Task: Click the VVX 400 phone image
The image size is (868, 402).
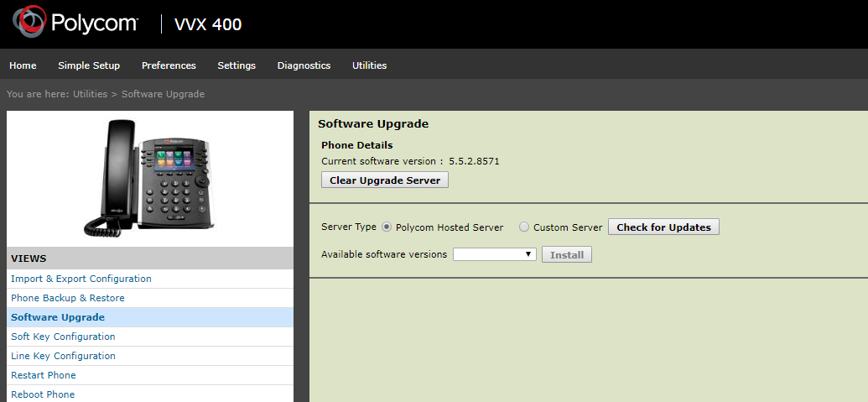Action: tap(150, 177)
